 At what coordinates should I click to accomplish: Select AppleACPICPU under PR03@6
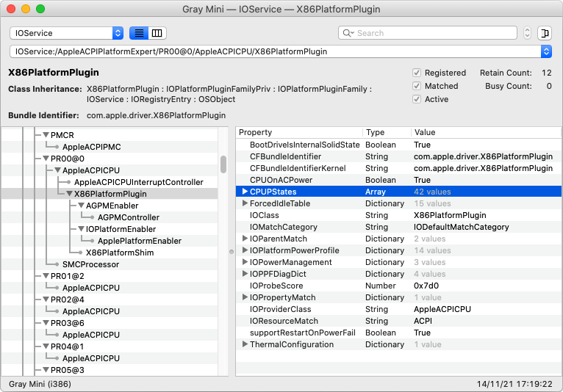pos(91,335)
